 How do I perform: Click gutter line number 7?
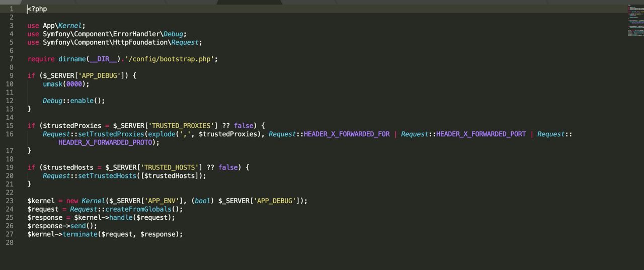[x=11, y=59]
